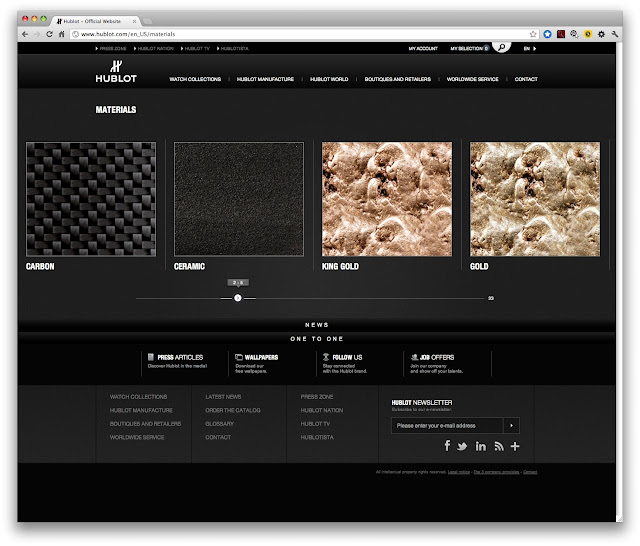The image size is (640, 546).
Task: Click the browser back arrow
Action: click(25, 34)
